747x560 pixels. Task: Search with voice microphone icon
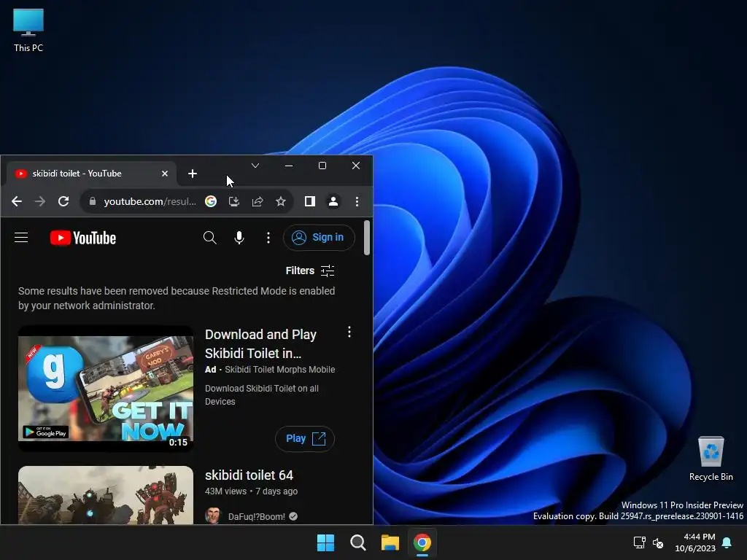click(x=239, y=237)
